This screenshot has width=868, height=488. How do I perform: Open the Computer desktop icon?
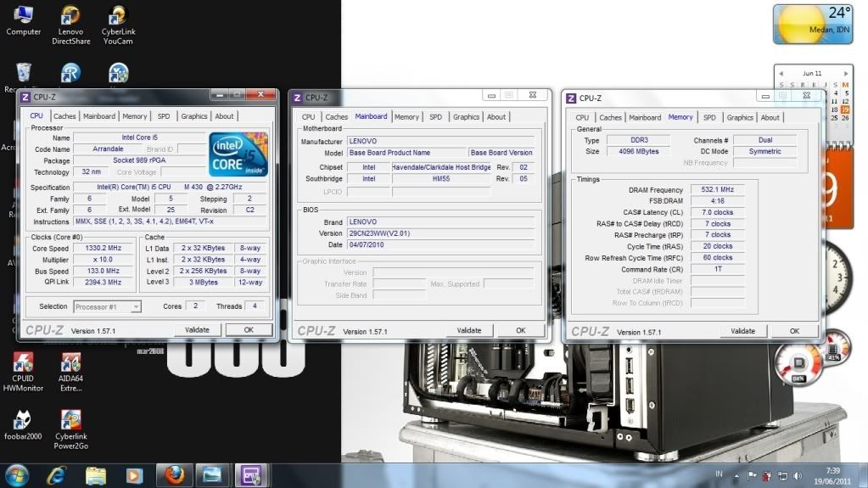23,20
